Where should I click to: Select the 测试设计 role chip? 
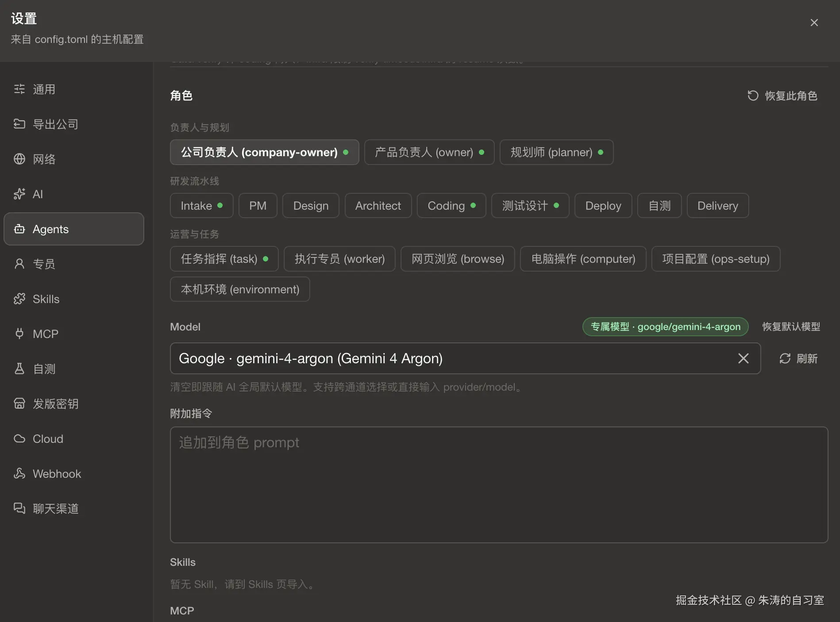click(x=531, y=206)
